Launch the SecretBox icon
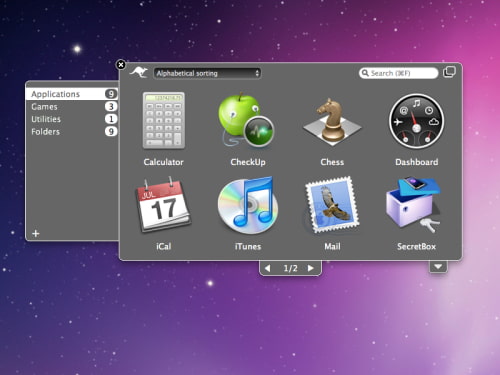Image resolution: width=500 pixels, height=375 pixels. point(413,205)
